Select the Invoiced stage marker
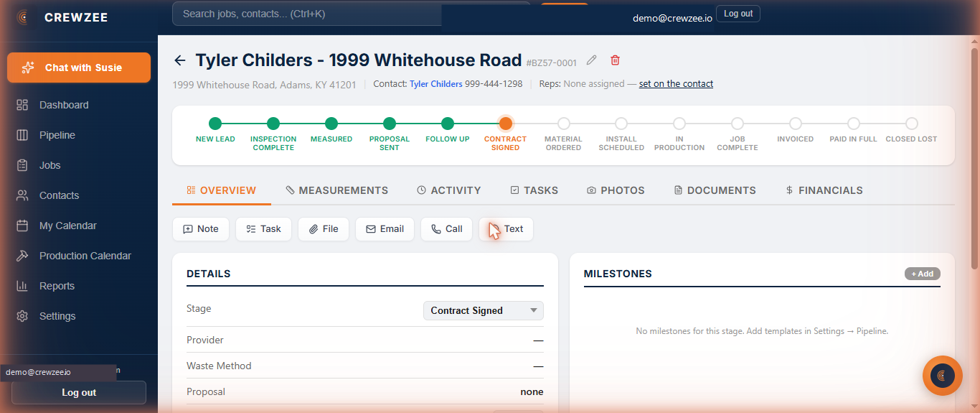 (x=796, y=124)
